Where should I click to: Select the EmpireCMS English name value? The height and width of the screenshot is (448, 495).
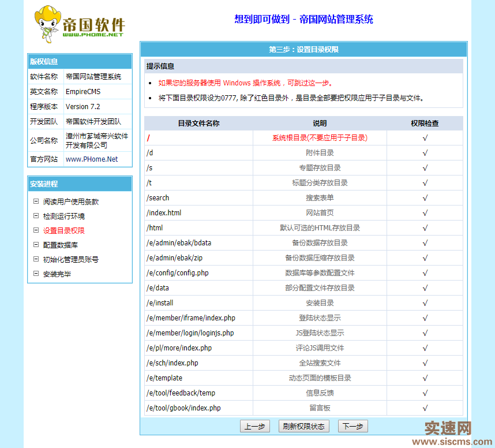coord(83,92)
